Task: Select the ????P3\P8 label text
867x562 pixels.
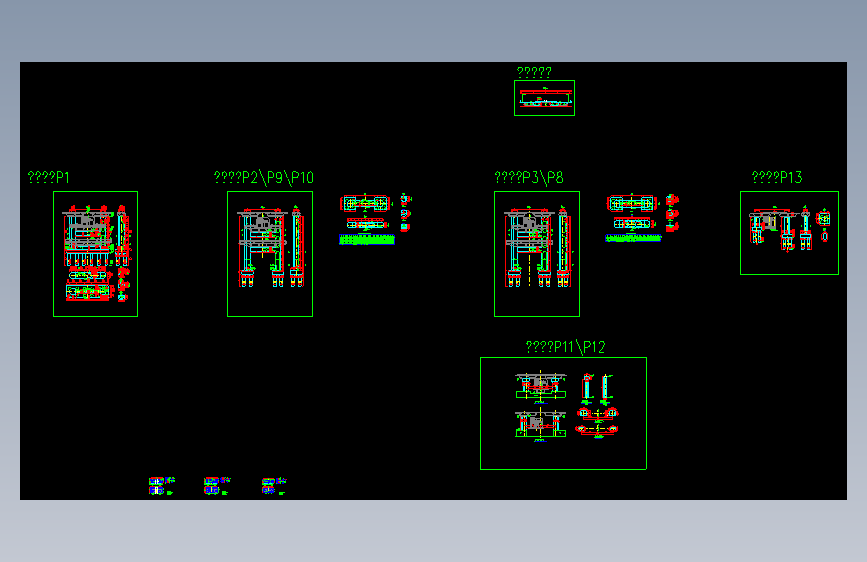Action: click(529, 178)
